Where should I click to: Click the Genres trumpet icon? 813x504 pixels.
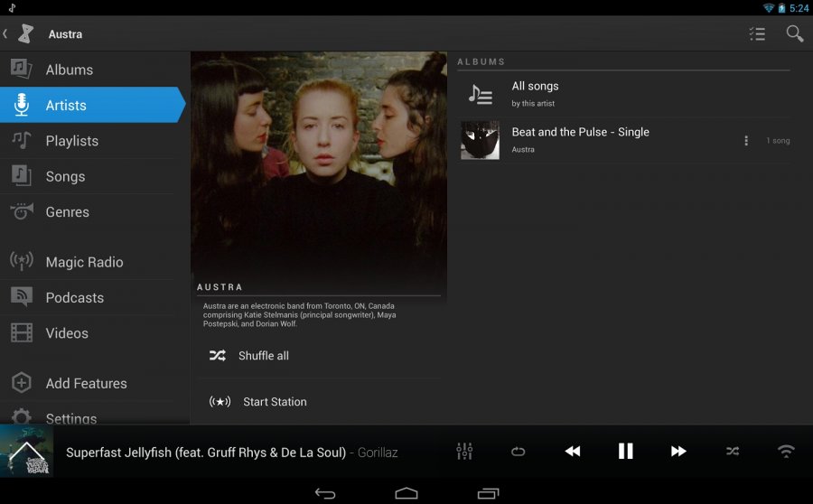click(x=22, y=211)
